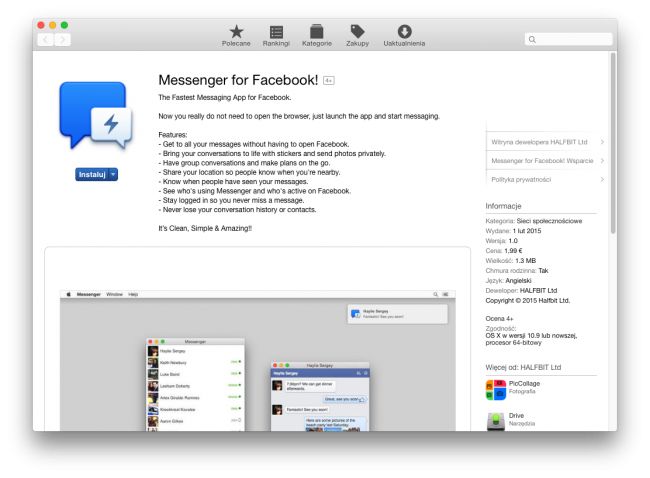Click the green zoom window button

[x=64, y=25]
